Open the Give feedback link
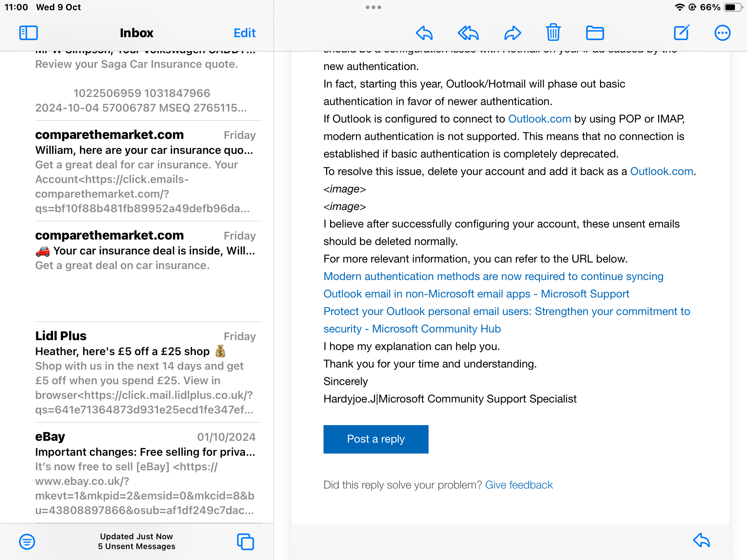The height and width of the screenshot is (560, 747). 519,485
